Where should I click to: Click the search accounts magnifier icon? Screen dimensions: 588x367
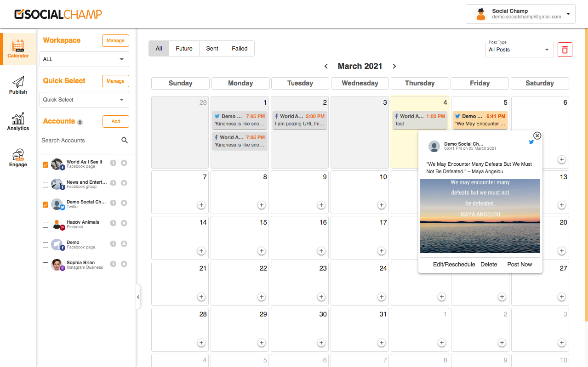point(125,141)
